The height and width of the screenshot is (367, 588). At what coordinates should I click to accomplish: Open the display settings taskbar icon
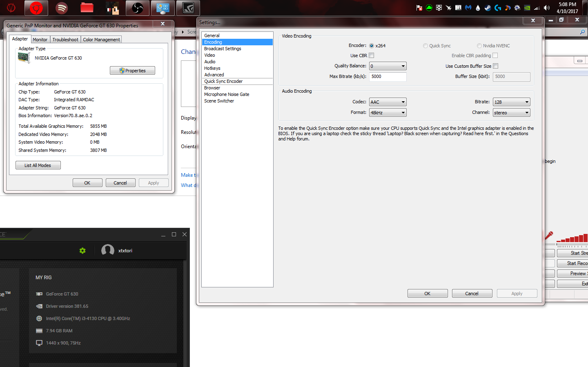163,8
